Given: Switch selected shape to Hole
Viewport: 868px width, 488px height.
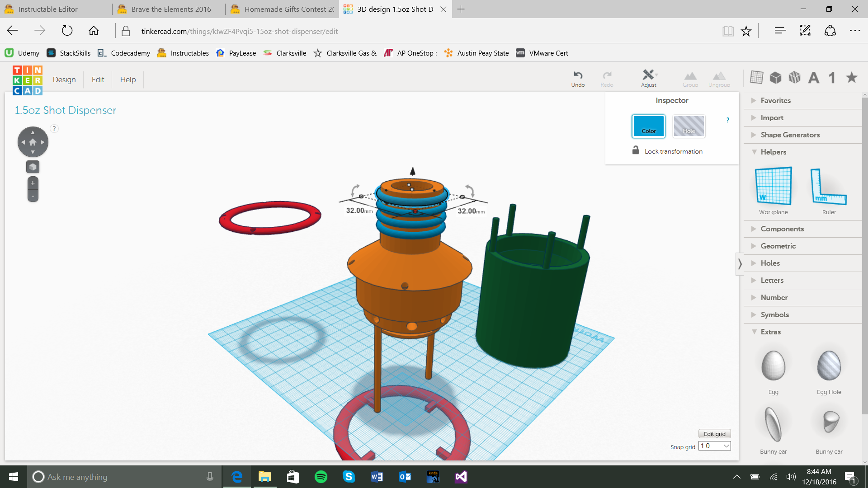Looking at the screenshot, I should coord(689,126).
